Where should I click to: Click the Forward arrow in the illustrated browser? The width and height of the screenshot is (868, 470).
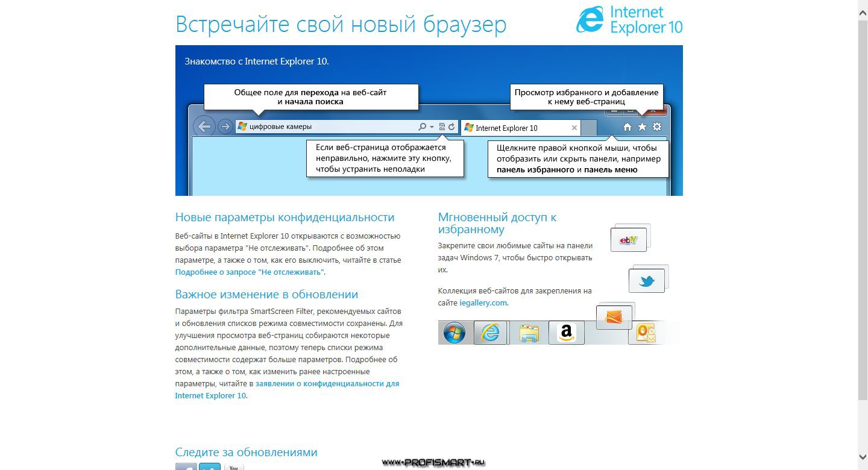(x=225, y=127)
